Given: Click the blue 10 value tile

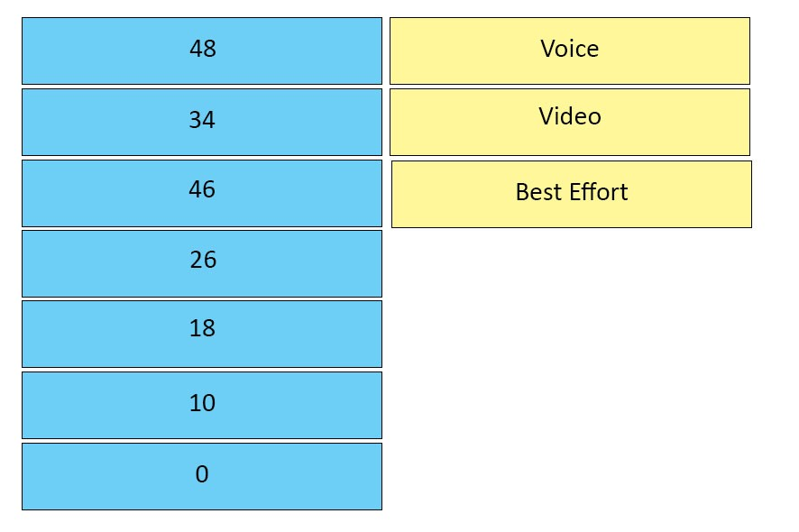Looking at the screenshot, I should click(x=202, y=406).
